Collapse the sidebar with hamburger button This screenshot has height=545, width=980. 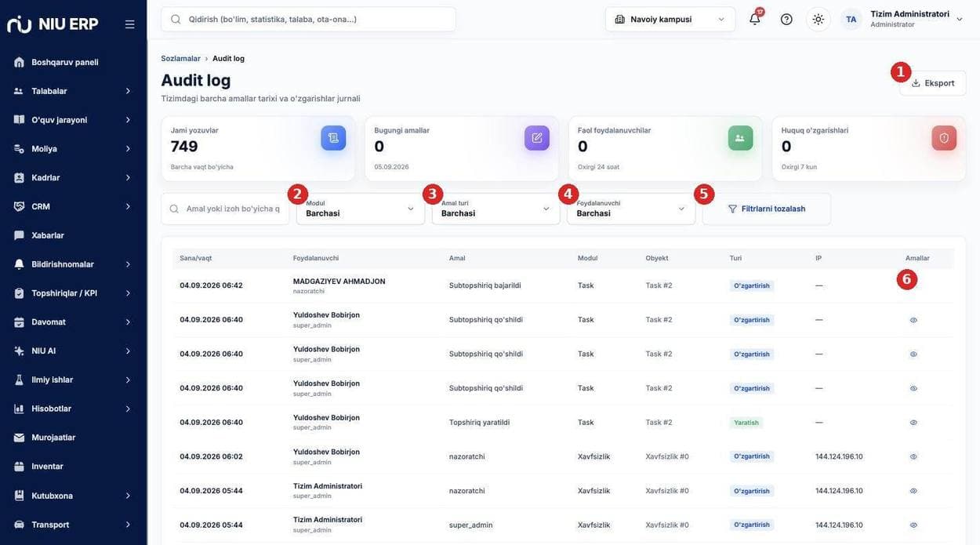(x=130, y=24)
